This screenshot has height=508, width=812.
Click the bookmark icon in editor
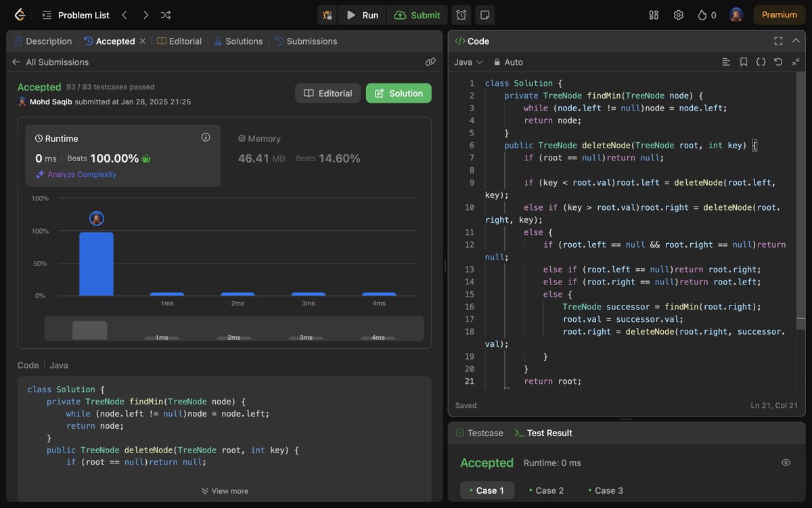coord(744,62)
